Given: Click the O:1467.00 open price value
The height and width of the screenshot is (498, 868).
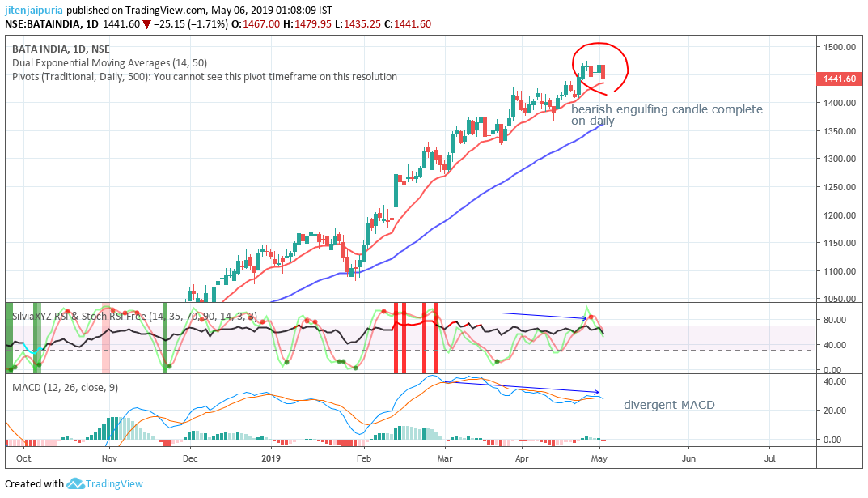Looking at the screenshot, I should tap(255, 23).
